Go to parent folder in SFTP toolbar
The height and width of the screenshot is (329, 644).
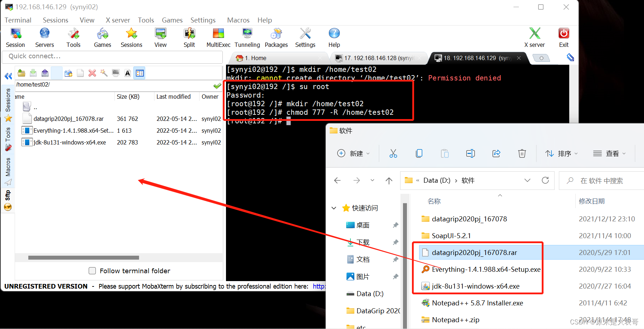coord(21,73)
